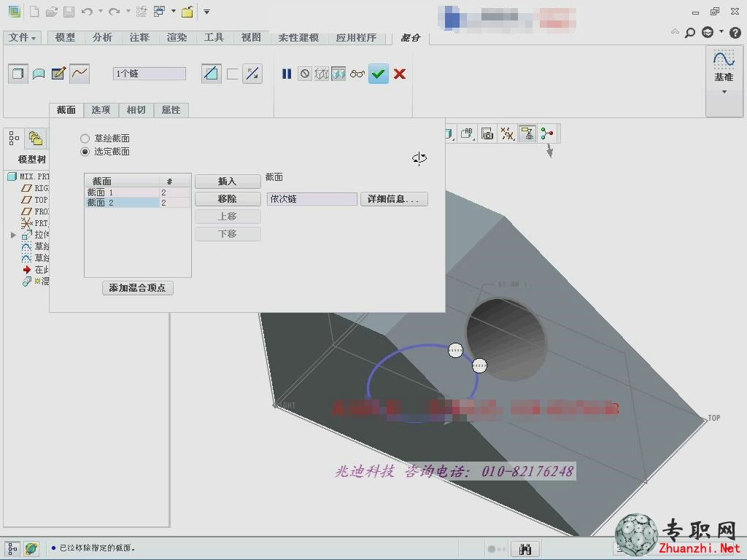Click the binoculars Find icon in status bar
This screenshot has height=560, width=747.
525,549
